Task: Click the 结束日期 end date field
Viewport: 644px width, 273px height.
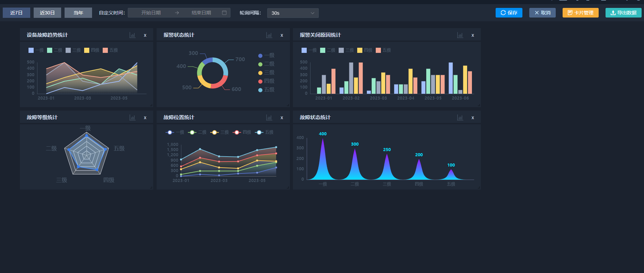Action: coord(201,13)
